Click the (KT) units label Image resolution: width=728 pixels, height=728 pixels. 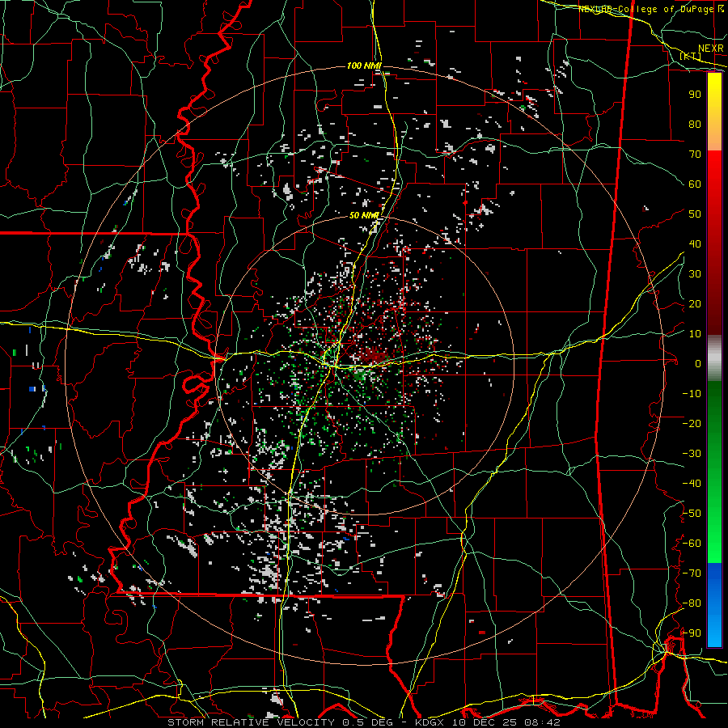(x=691, y=56)
